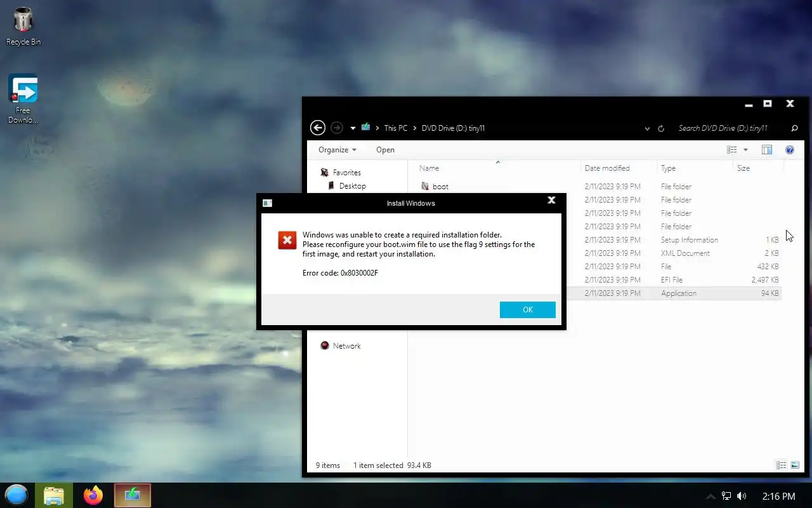Switch to large icons view in status bar
Viewport: 812px width, 508px height.
point(795,465)
